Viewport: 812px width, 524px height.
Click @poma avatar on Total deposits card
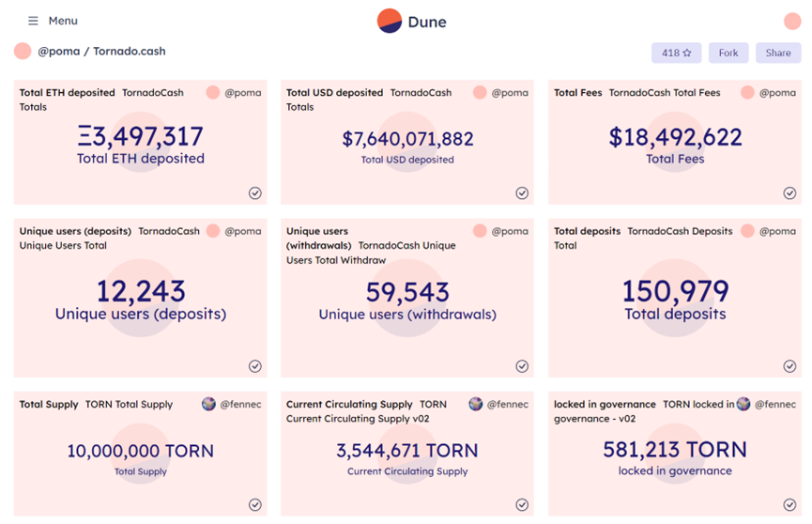click(747, 231)
